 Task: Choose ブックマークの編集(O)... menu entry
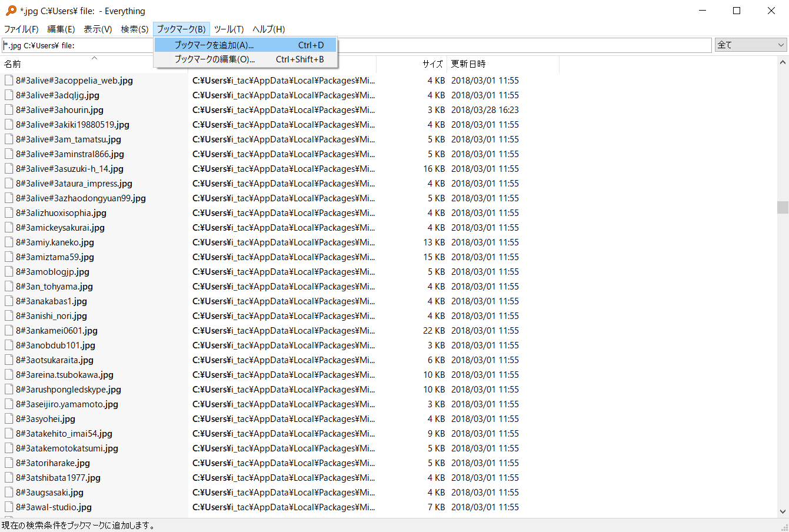[245, 59]
